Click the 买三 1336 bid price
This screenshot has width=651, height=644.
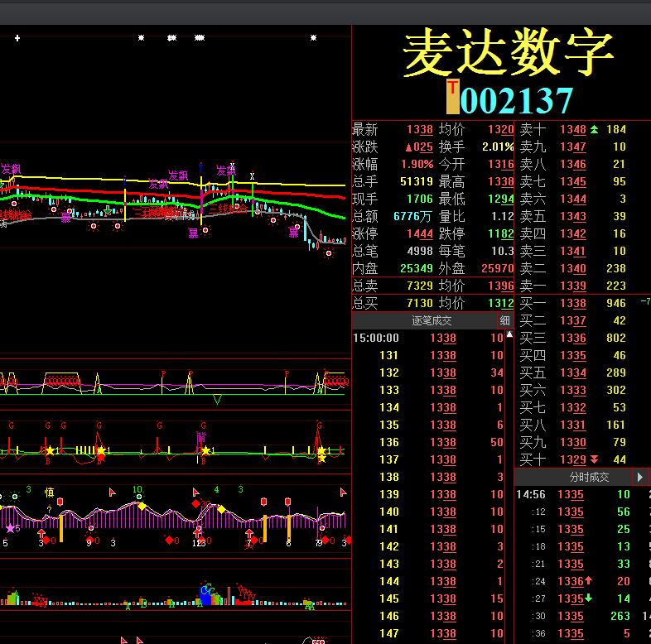573,338
